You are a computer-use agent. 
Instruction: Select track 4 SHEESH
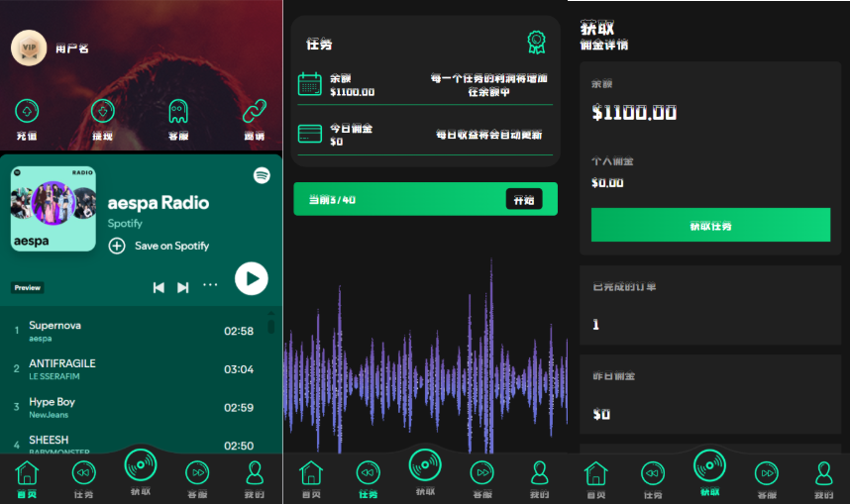coord(136,445)
